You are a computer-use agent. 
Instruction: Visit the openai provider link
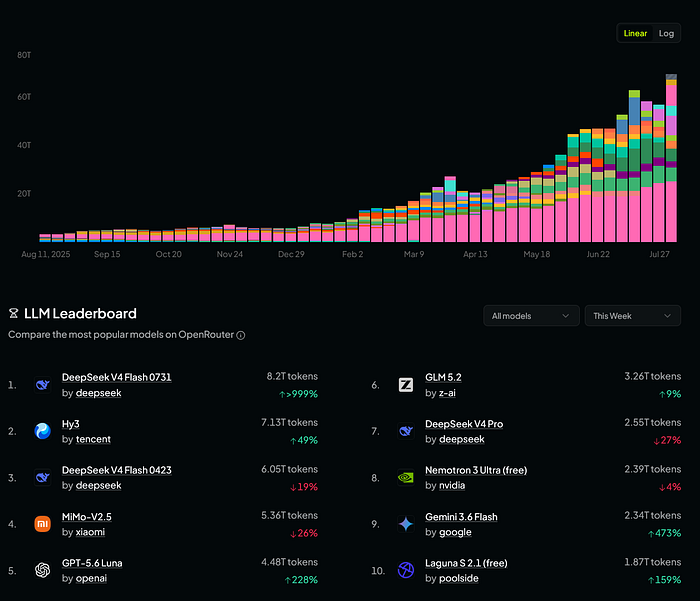point(91,579)
